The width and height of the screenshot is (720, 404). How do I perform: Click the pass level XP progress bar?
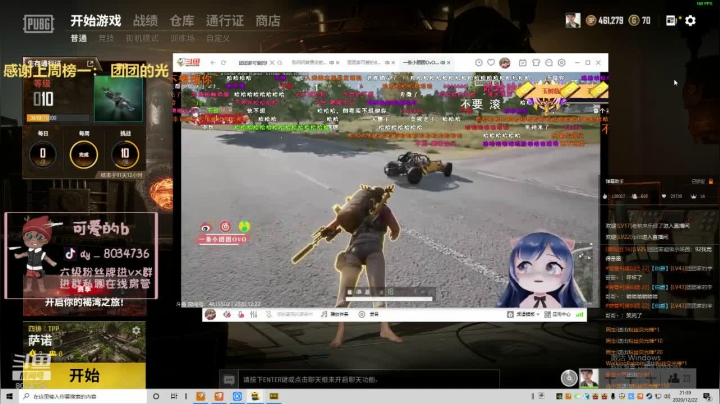58,118
